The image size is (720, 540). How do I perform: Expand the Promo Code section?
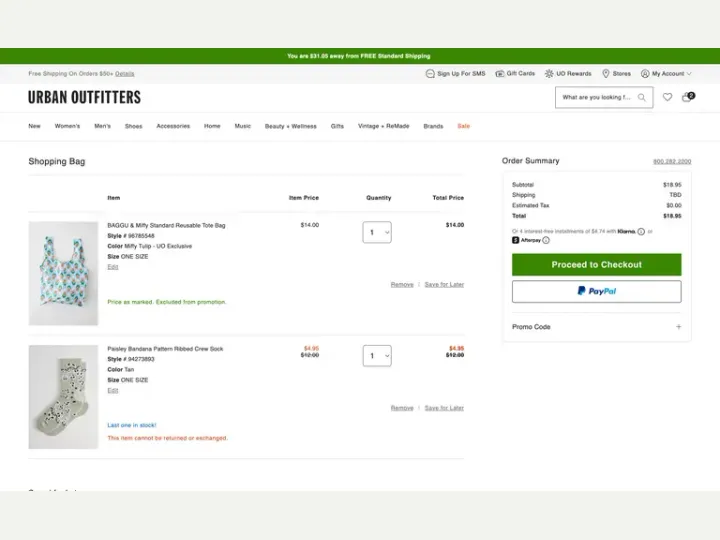pyautogui.click(x=596, y=327)
